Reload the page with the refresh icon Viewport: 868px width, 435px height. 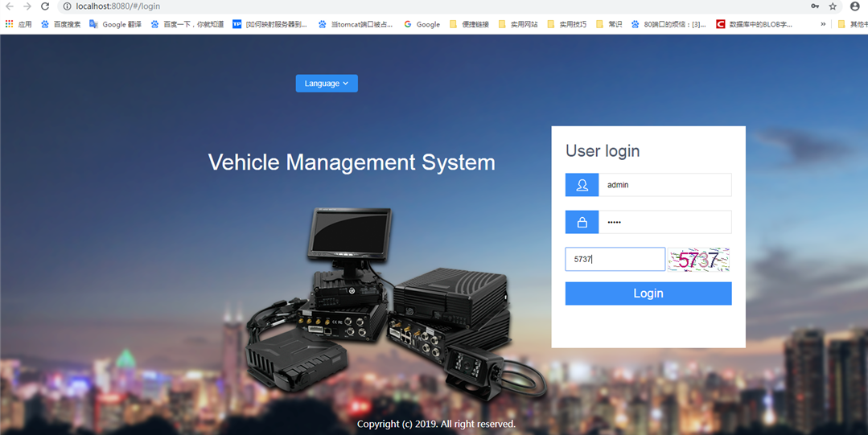coord(45,6)
